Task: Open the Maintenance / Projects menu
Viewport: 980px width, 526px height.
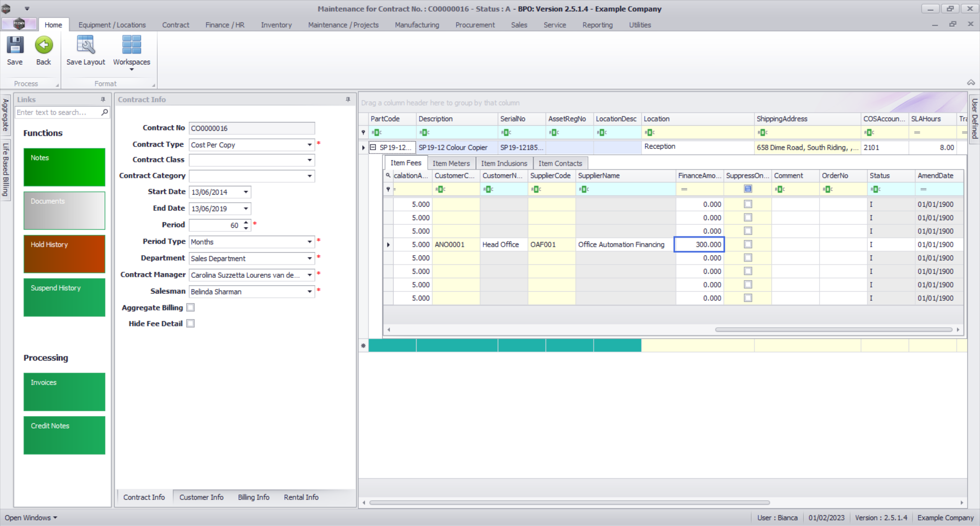Action: [343, 25]
